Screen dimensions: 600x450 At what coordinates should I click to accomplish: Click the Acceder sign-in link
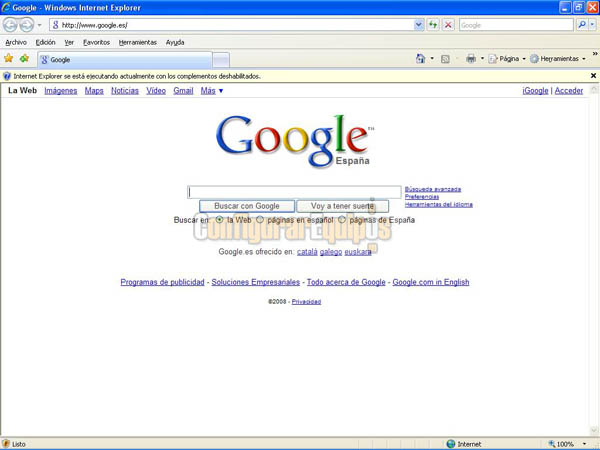point(569,91)
